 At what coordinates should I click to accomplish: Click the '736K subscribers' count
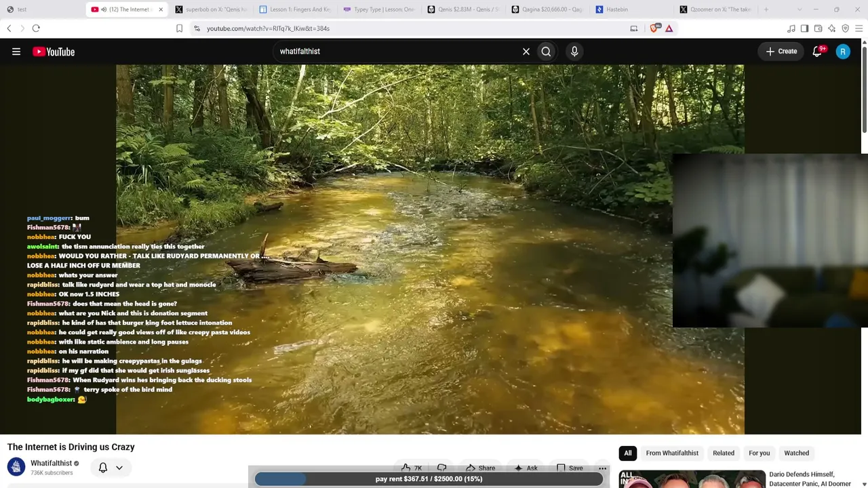click(52, 473)
